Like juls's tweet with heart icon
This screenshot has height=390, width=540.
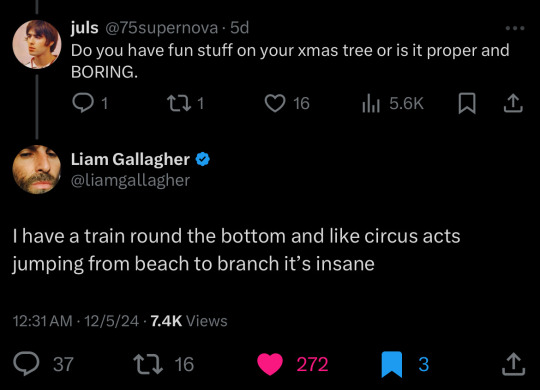point(274,103)
